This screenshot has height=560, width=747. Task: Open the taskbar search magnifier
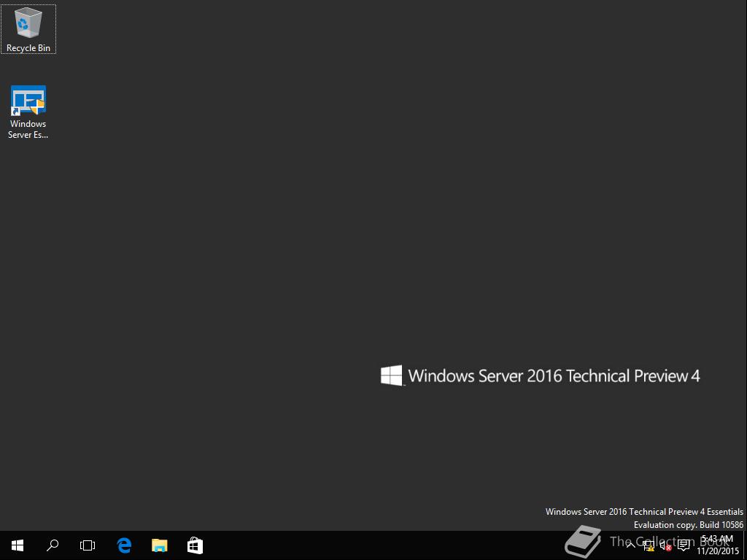tap(53, 545)
